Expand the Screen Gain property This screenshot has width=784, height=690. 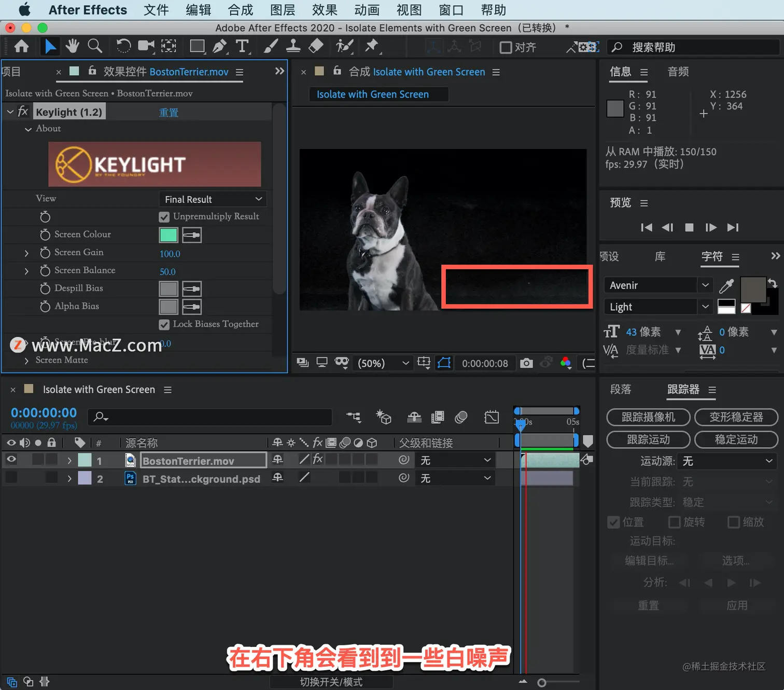26,253
